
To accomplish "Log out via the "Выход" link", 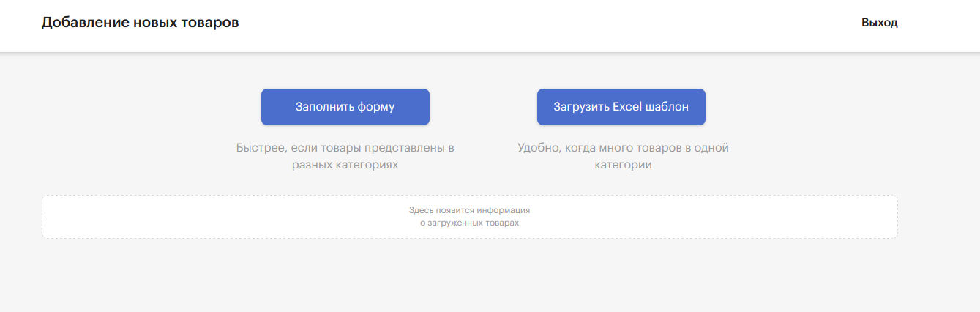I will (x=879, y=23).
